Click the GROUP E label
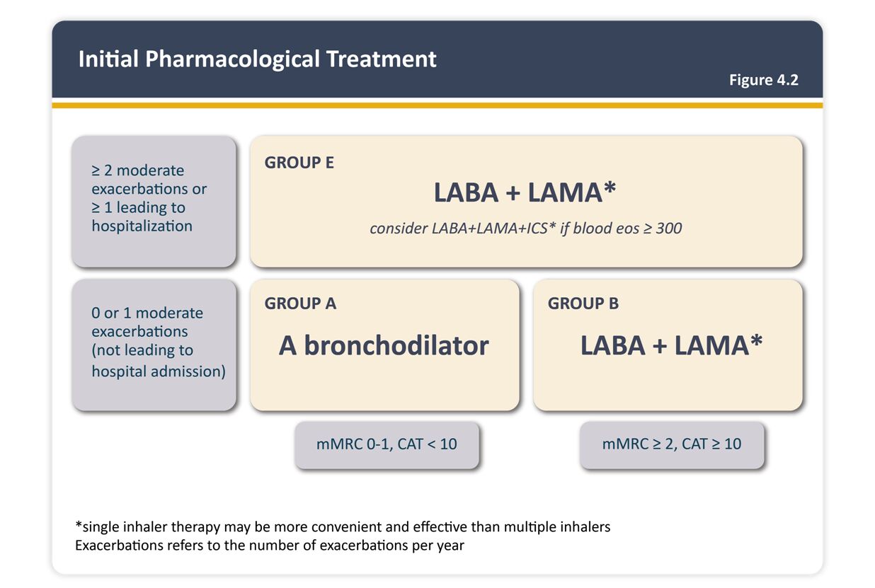 tap(299, 163)
